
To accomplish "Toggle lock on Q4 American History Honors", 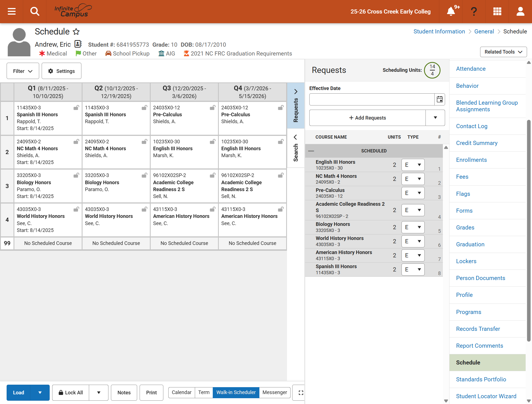I will point(281,209).
